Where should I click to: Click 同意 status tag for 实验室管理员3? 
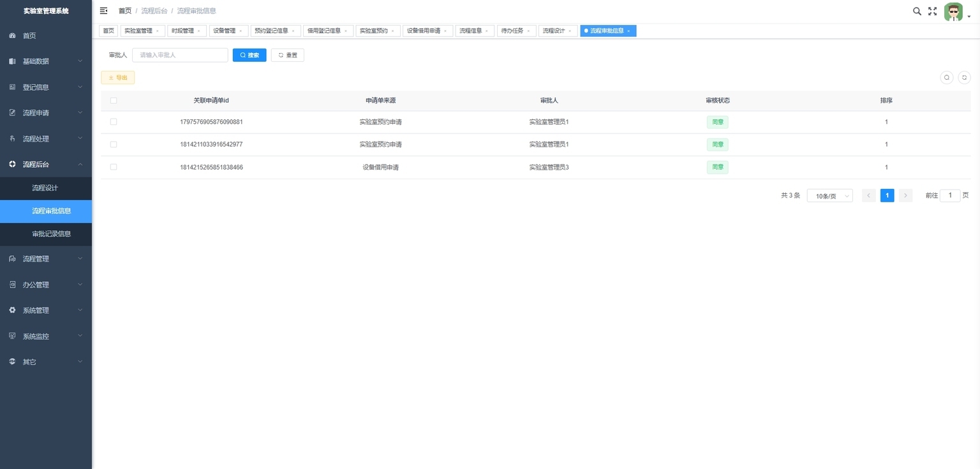pos(718,167)
